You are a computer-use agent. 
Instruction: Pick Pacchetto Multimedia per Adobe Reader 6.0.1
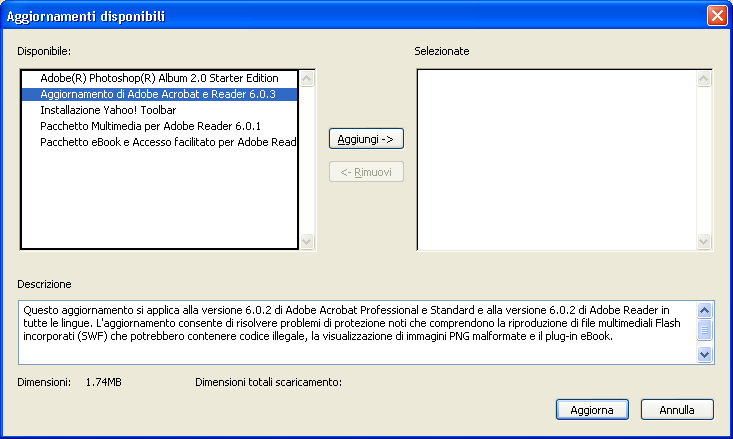pos(150,126)
